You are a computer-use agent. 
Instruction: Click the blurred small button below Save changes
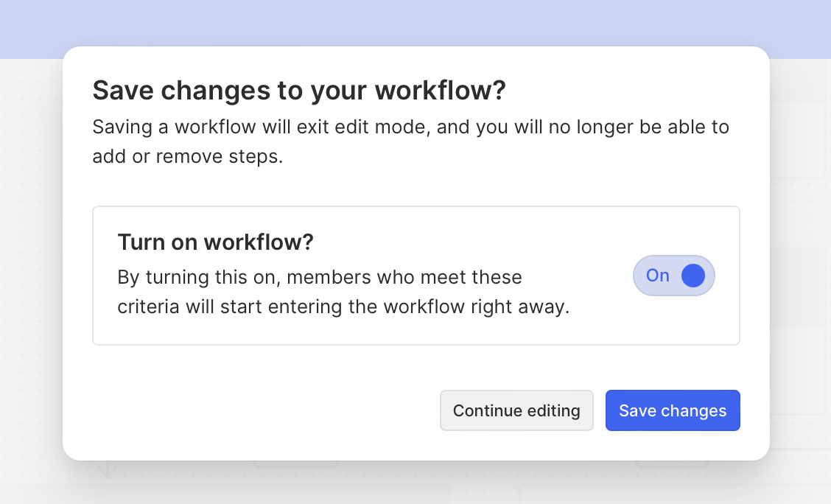(x=672, y=464)
